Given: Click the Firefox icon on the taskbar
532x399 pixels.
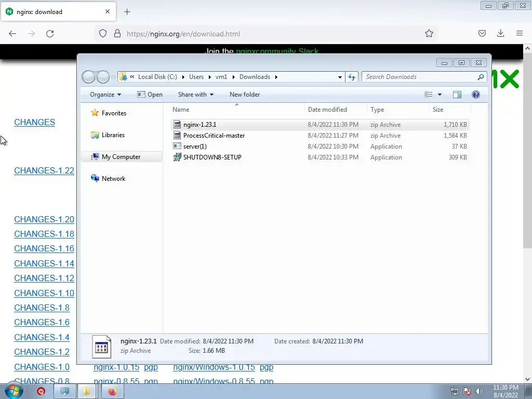Looking at the screenshot, I should click(x=112, y=392).
